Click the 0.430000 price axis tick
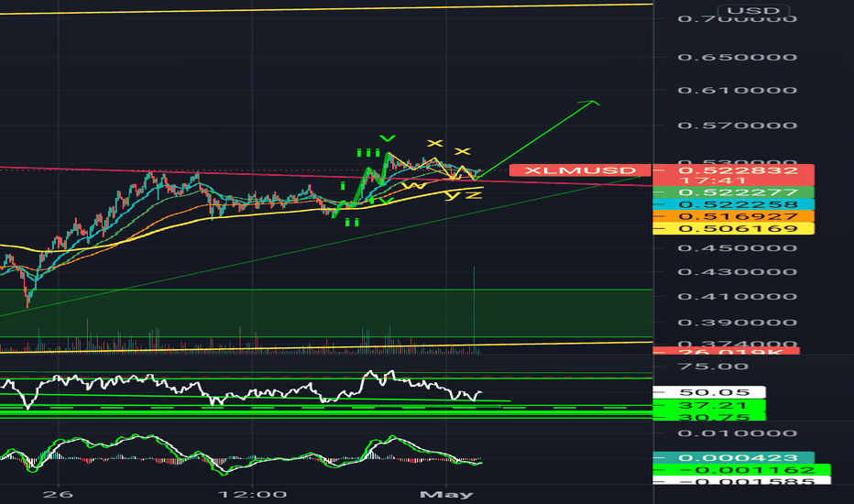Screen dimensions: 854x504 pos(737,272)
